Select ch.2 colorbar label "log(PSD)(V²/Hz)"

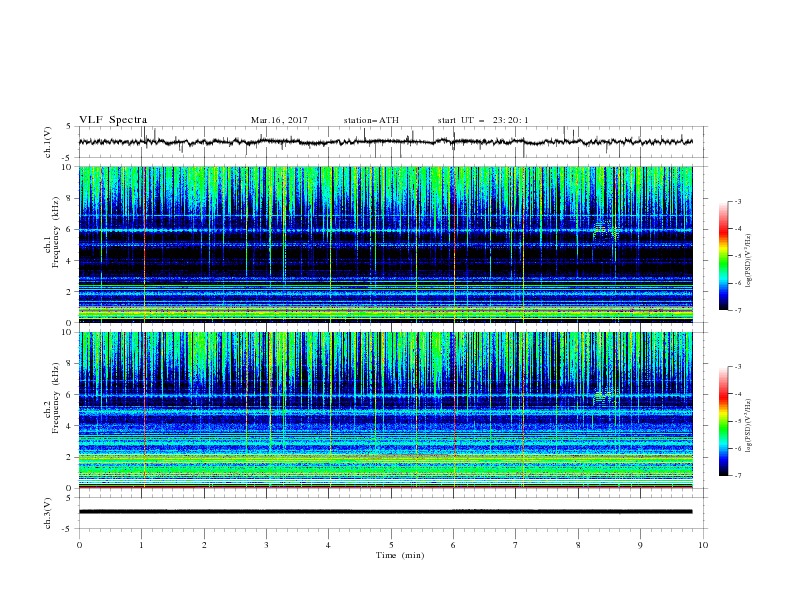point(748,425)
